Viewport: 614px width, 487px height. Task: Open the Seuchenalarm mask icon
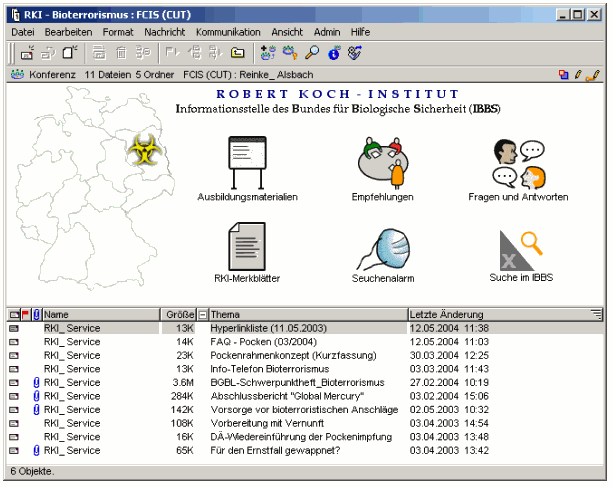point(383,250)
